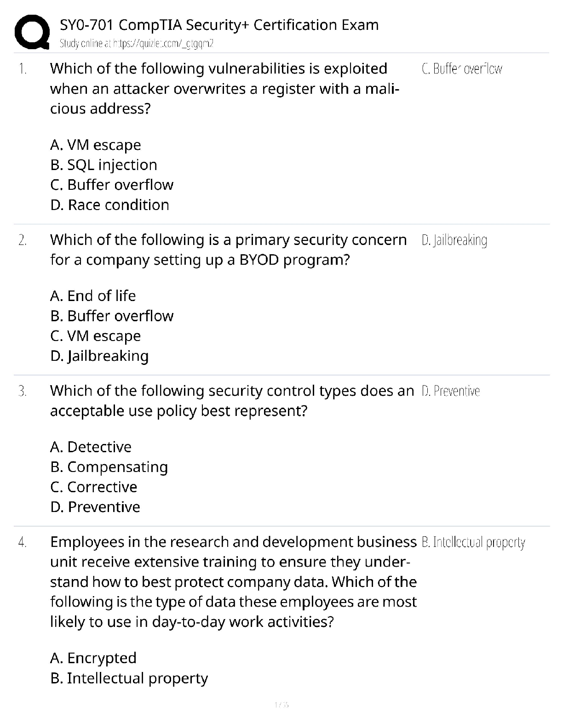Click the answer key text 'D. Jailbreaking'
563x728 pixels.
click(454, 240)
